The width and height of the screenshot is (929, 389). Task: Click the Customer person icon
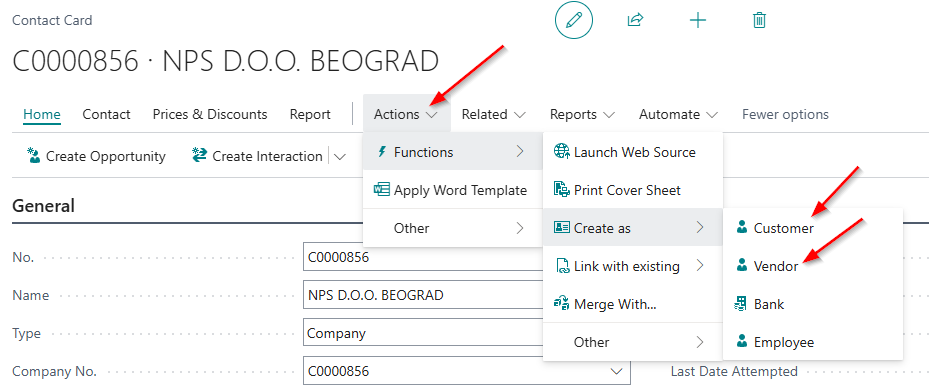(x=741, y=228)
